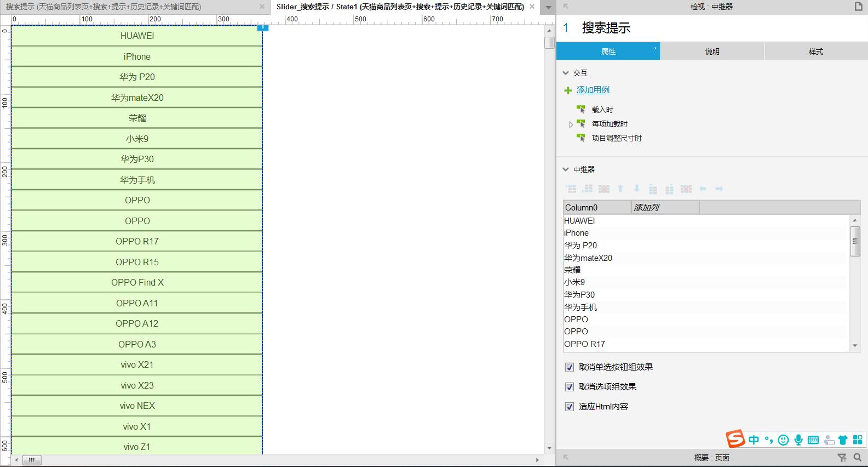Click the green plus icon beside 添加用例

point(568,90)
